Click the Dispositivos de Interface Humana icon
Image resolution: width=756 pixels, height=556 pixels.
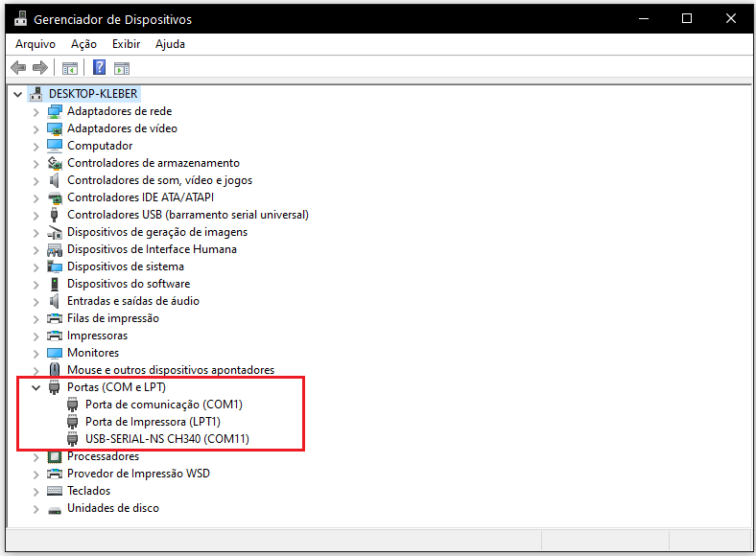pos(55,249)
